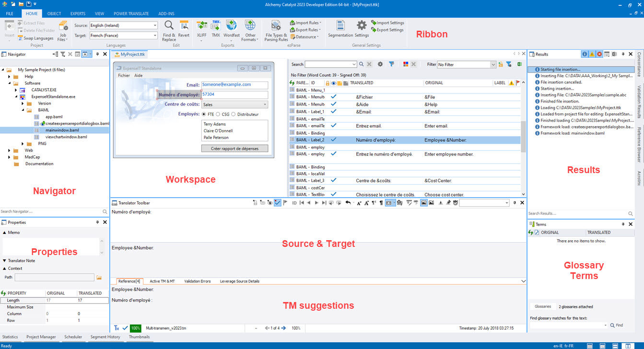Select the CSG radio button

pos(218,115)
